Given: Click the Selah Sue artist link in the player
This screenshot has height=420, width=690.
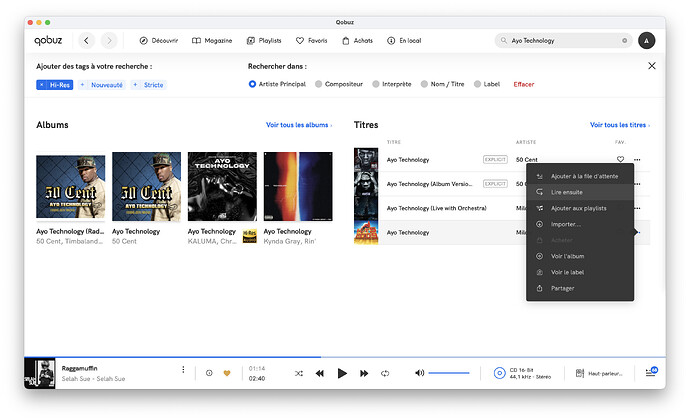Looking at the screenshot, I should (x=74, y=379).
